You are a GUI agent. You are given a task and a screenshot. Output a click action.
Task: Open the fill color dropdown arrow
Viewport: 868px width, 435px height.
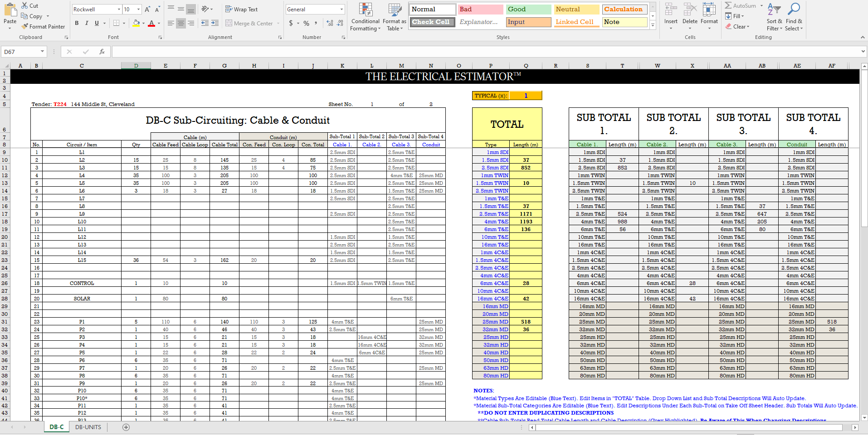(143, 23)
